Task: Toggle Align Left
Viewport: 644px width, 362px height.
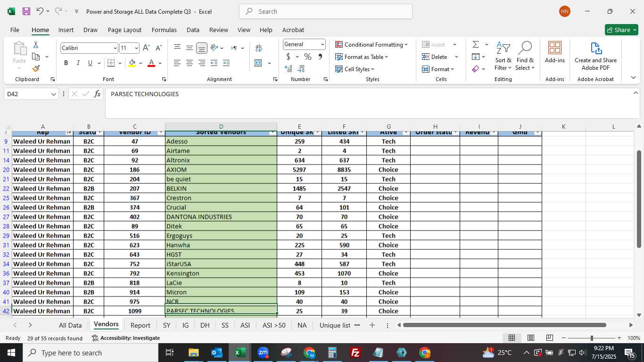Action: pyautogui.click(x=177, y=63)
